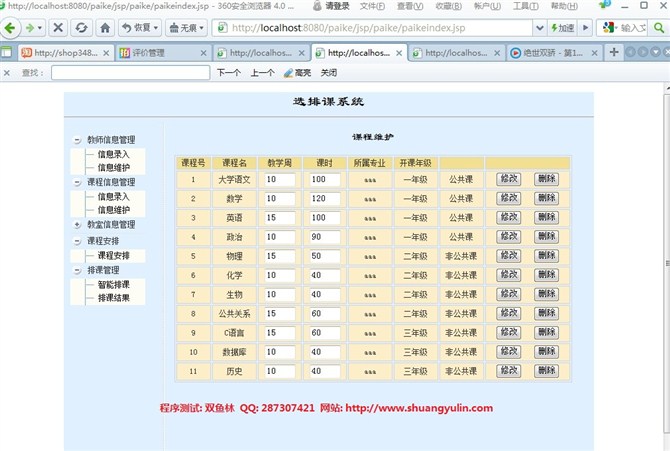Click the address bar URL field
The height and width of the screenshot is (451, 670).
click(x=374, y=28)
